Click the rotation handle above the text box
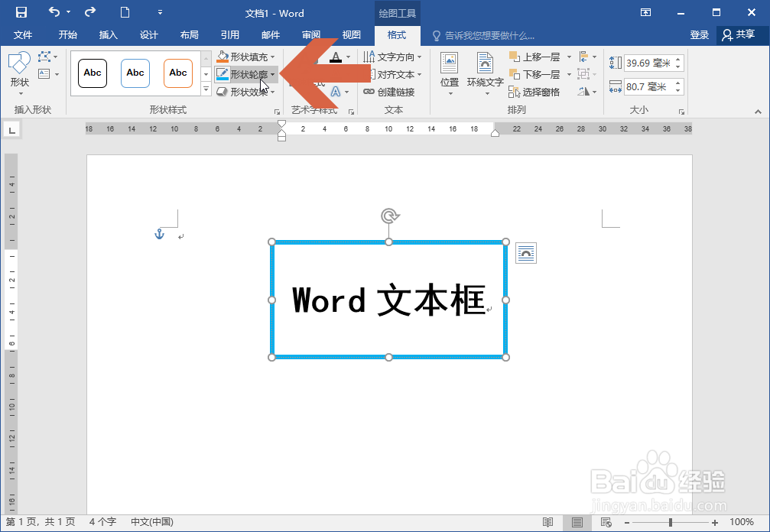770x532 pixels. point(389,216)
